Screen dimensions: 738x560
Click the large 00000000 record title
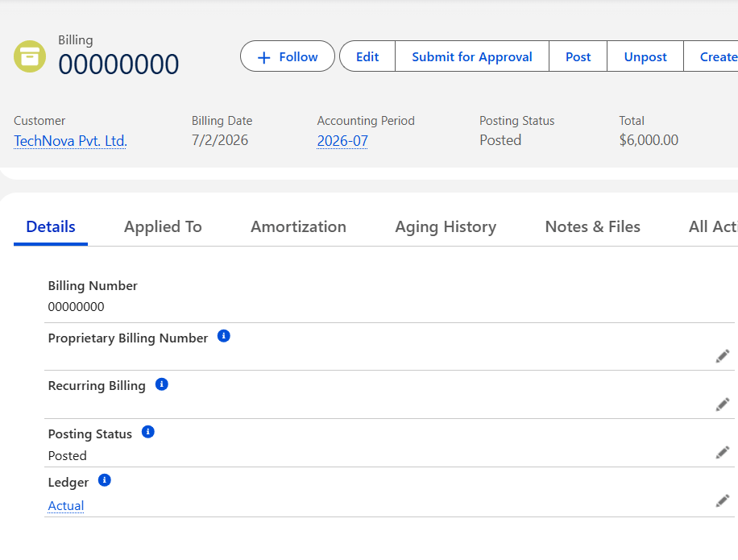[118, 64]
